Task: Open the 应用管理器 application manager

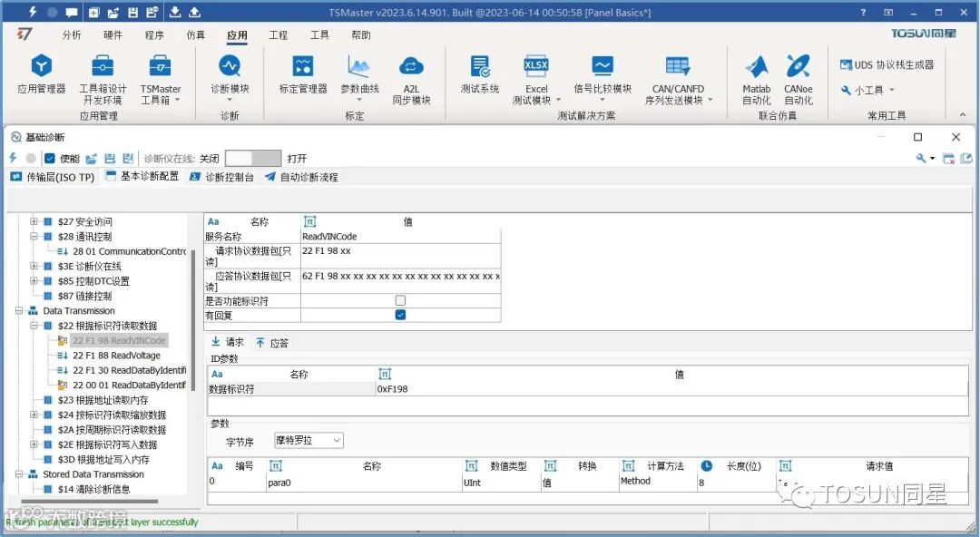Action: (41, 73)
